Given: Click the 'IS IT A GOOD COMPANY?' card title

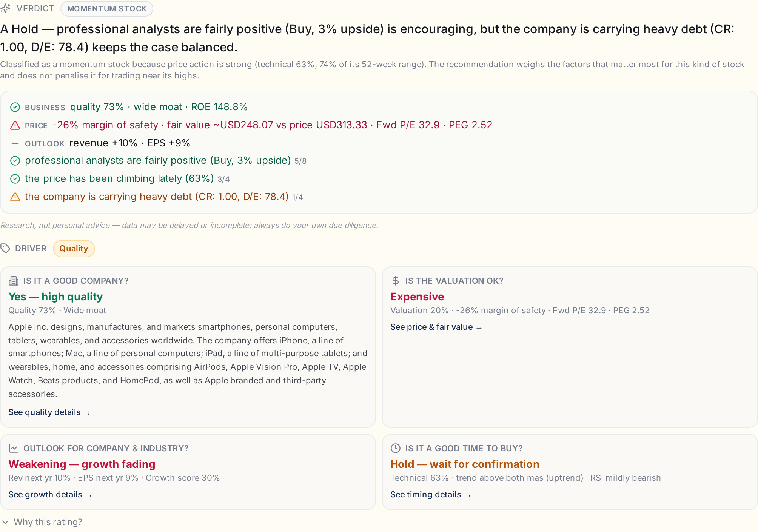Looking at the screenshot, I should tap(76, 281).
